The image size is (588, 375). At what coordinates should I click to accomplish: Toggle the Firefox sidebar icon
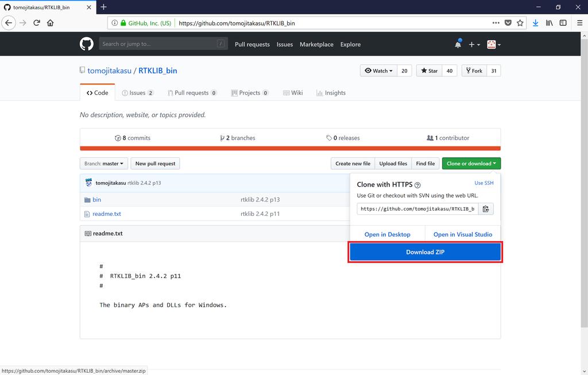(x=563, y=23)
